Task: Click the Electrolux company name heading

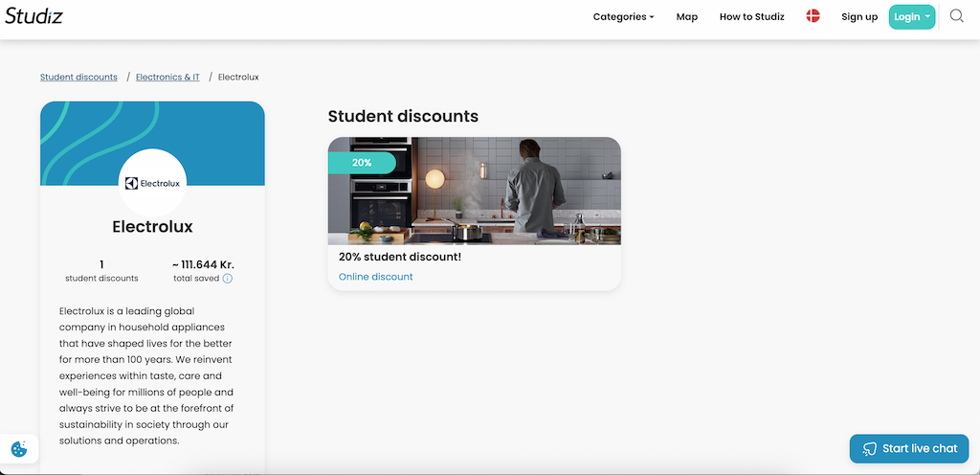Action: (152, 226)
